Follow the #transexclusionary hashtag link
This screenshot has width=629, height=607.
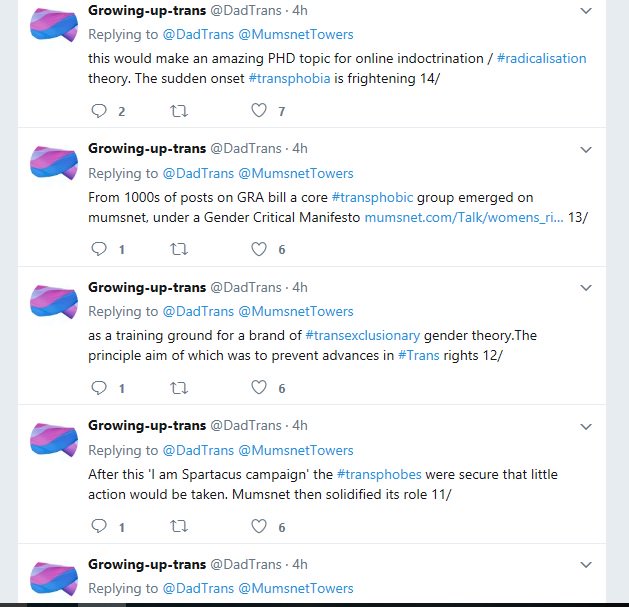[x=363, y=335]
